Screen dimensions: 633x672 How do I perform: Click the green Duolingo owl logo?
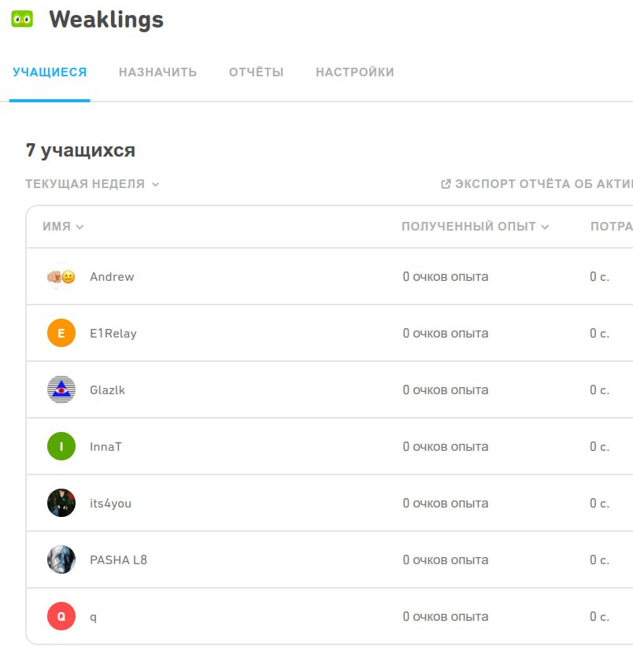point(22,20)
